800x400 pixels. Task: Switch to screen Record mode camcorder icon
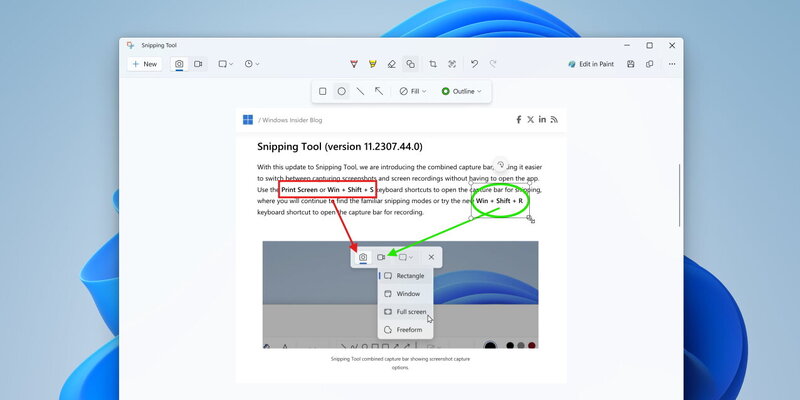(x=198, y=64)
